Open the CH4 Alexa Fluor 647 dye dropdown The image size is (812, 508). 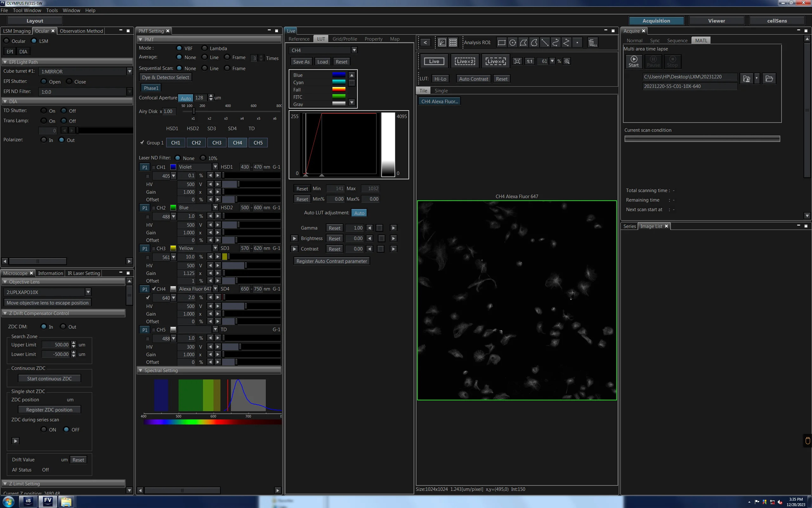tap(215, 289)
